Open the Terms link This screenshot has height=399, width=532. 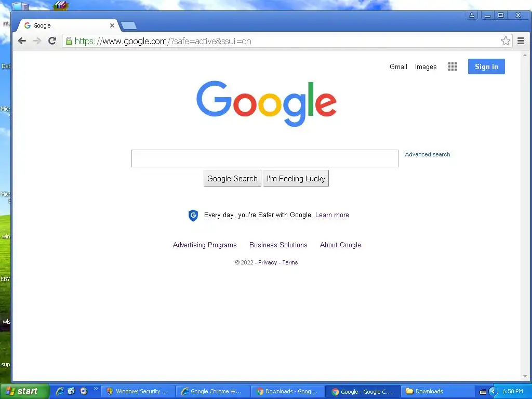click(290, 262)
